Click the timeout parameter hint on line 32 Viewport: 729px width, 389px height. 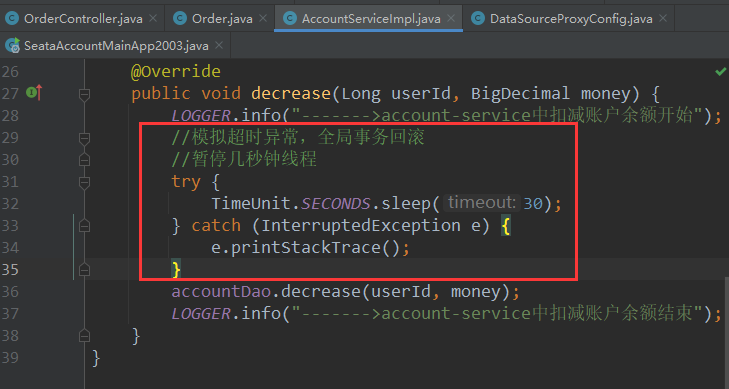pyautogui.click(x=482, y=203)
